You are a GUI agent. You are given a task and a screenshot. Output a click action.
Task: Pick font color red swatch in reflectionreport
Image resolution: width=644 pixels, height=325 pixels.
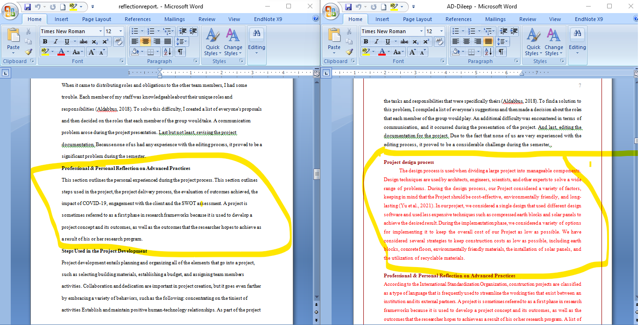pyautogui.click(x=61, y=52)
